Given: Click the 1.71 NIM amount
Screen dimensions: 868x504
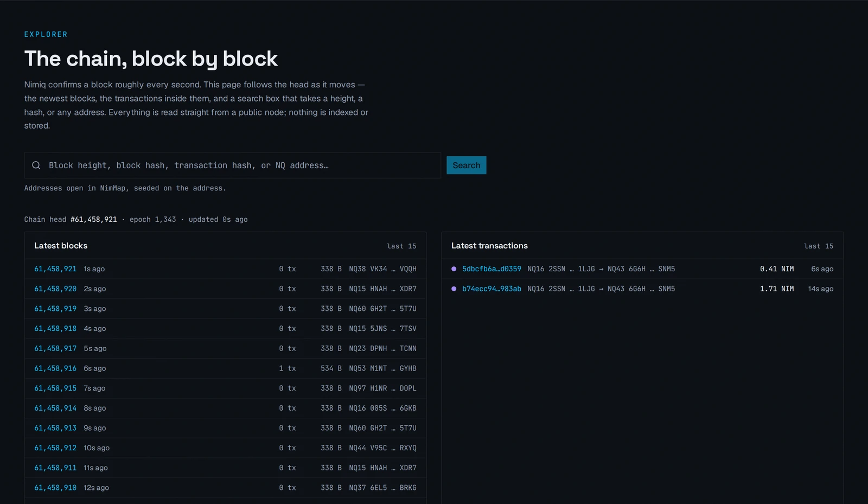Looking at the screenshot, I should pyautogui.click(x=777, y=289).
